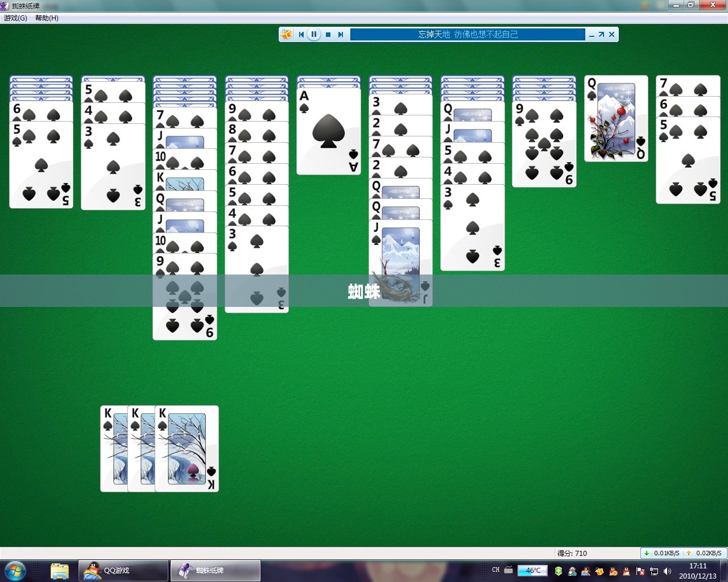Viewport: 728px width, 582px height.
Task: Stop music playback
Action: point(328,35)
